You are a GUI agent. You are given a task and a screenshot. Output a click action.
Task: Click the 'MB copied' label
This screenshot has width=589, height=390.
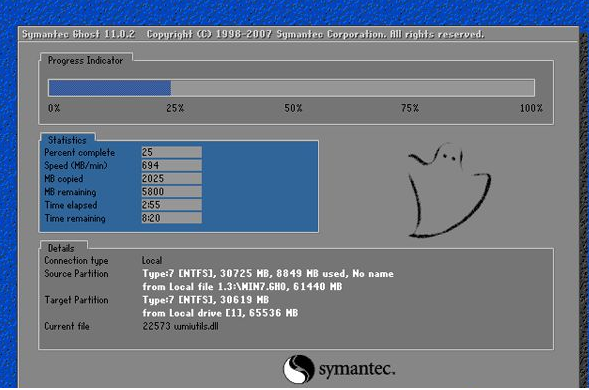[x=64, y=179]
